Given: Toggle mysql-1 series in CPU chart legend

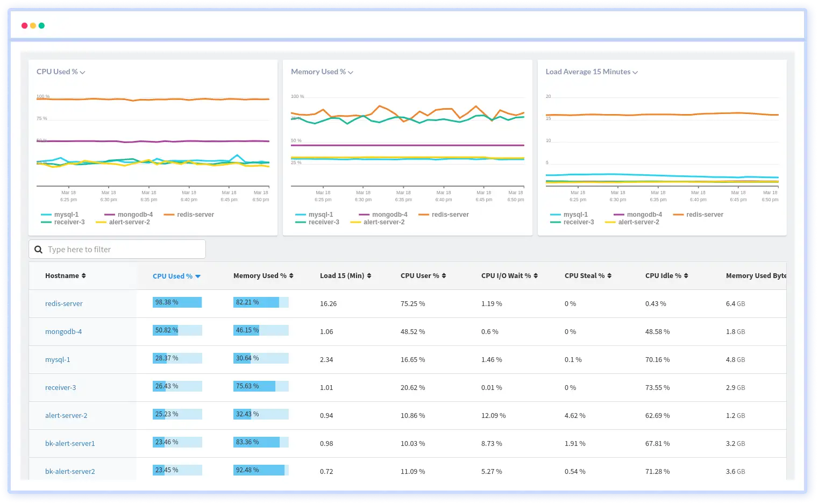Looking at the screenshot, I should (60, 215).
